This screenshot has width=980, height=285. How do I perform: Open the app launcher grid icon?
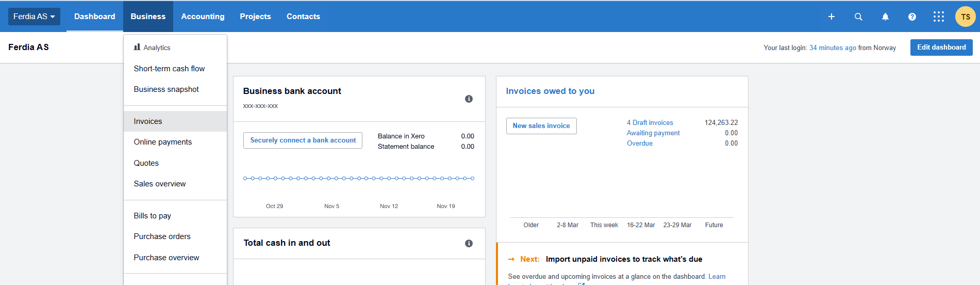click(x=939, y=17)
